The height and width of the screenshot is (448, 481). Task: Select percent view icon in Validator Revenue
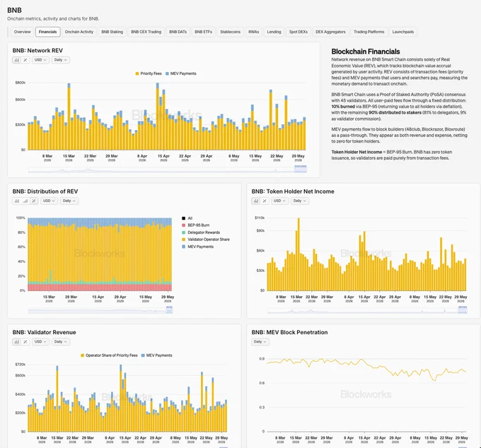(x=25, y=342)
